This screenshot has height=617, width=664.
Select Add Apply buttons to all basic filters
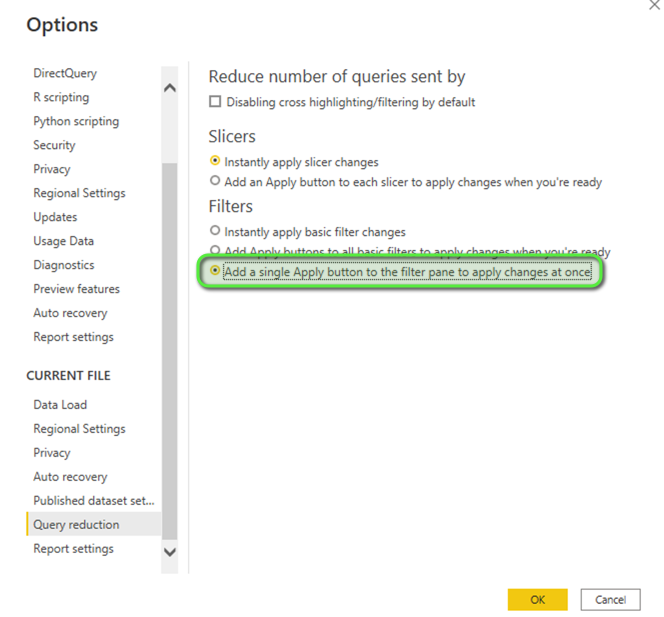click(x=215, y=249)
